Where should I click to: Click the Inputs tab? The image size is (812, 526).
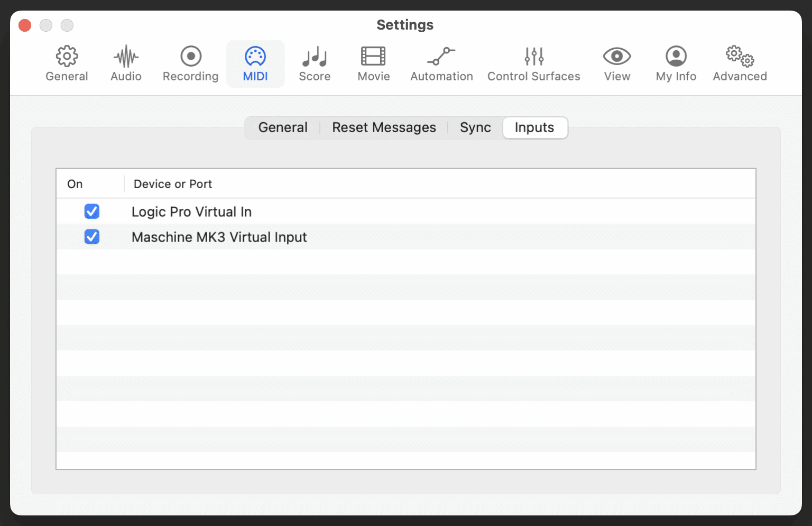(x=534, y=128)
